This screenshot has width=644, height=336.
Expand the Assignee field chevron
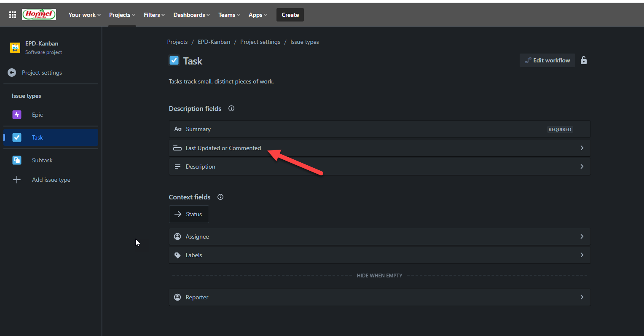[x=582, y=237]
